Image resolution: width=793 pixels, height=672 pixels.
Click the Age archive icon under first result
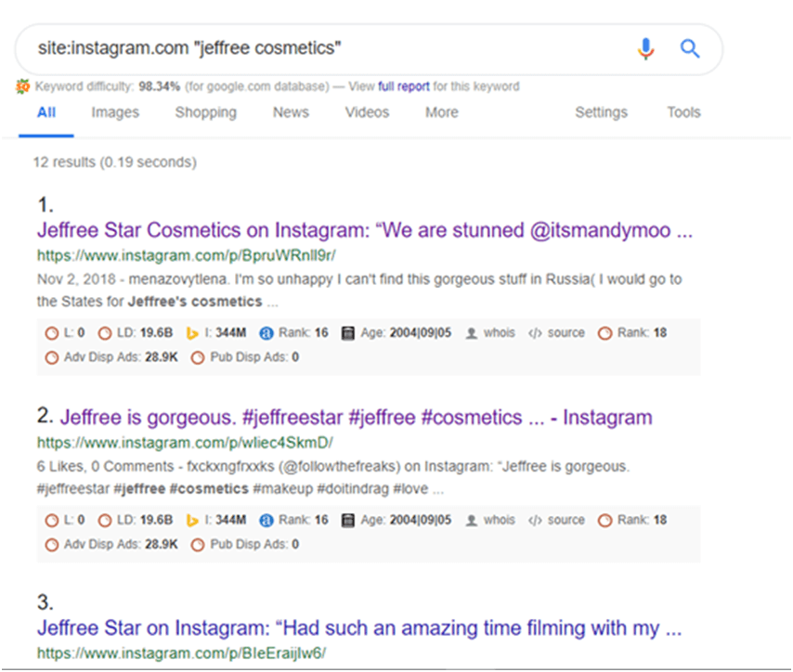pos(348,332)
